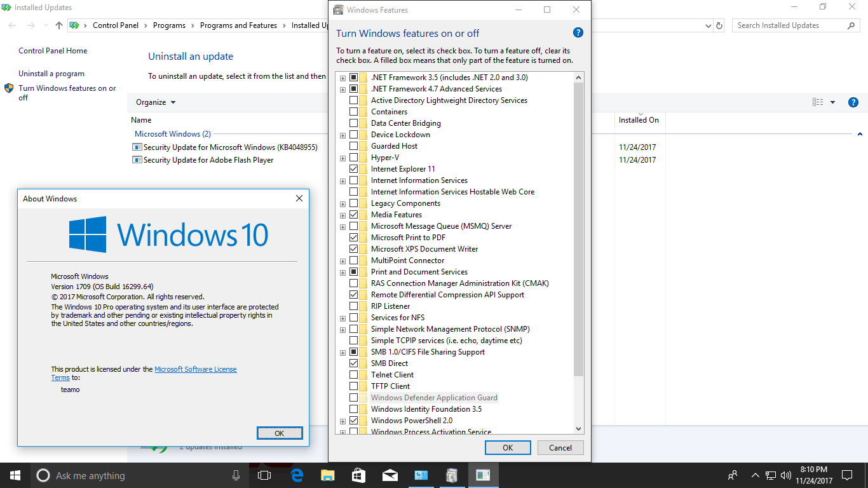Expand the Media Features node
The width and height of the screenshot is (868, 488).
pos(343,215)
